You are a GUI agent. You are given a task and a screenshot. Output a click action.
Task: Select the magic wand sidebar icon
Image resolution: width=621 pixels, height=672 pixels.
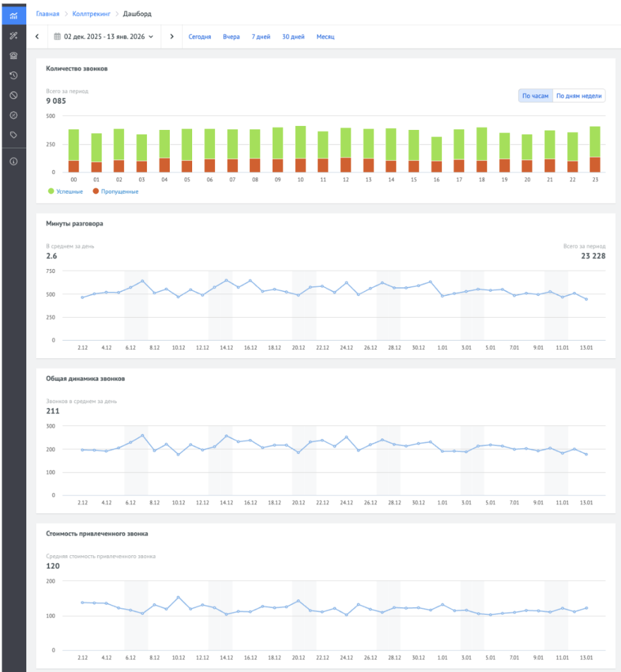(x=14, y=36)
